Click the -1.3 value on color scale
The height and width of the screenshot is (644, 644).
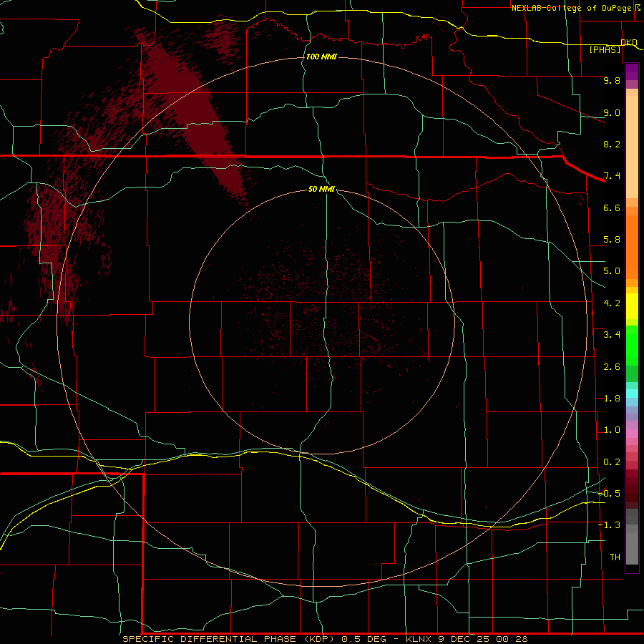click(x=609, y=525)
